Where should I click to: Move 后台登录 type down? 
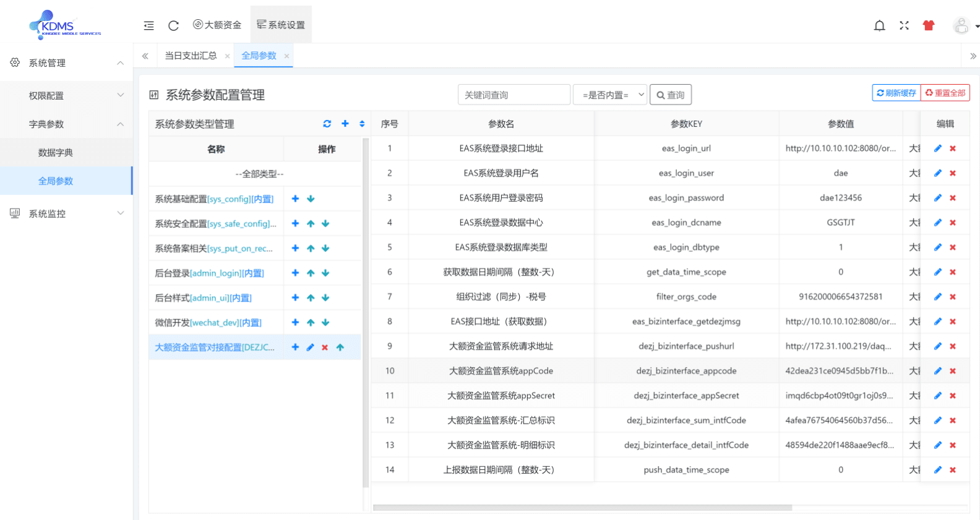325,273
